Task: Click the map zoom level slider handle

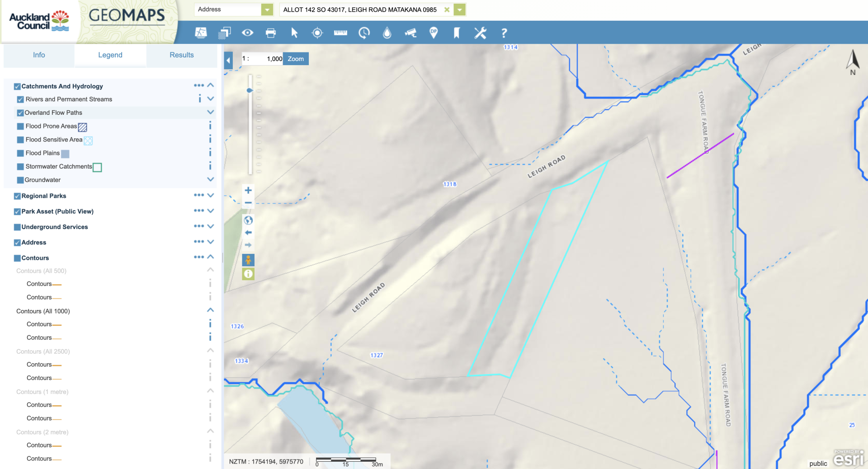Action: [x=250, y=90]
